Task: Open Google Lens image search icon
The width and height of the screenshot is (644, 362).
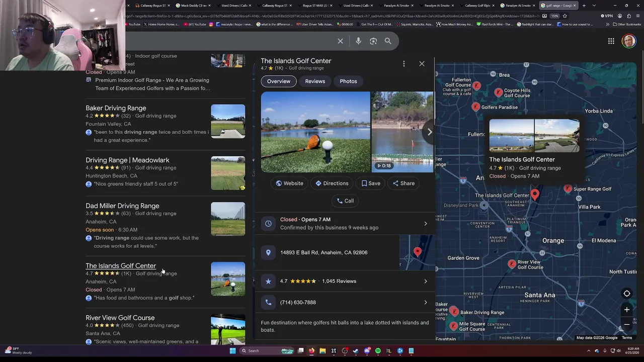Action: [373, 41]
